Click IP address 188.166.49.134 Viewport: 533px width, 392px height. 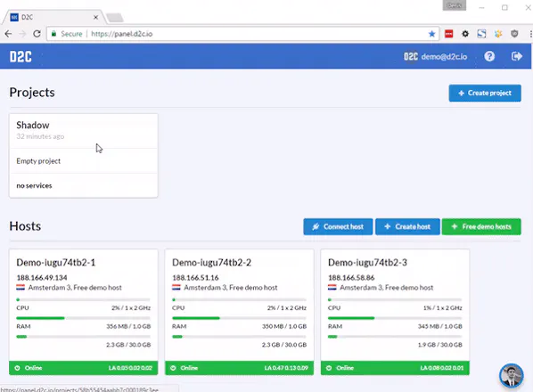point(42,278)
